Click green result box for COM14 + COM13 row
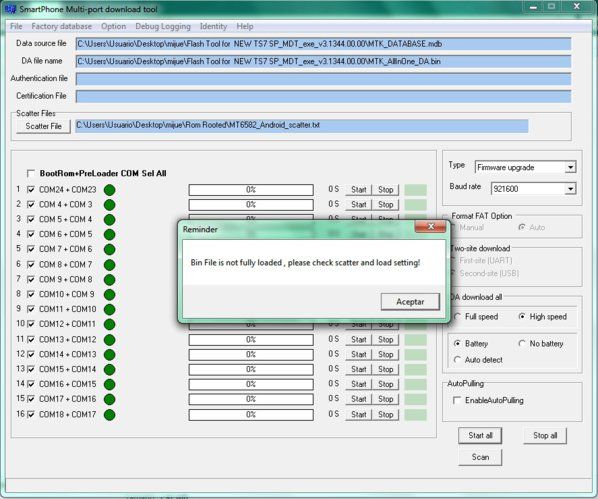This screenshot has width=598, height=499. 415,354
